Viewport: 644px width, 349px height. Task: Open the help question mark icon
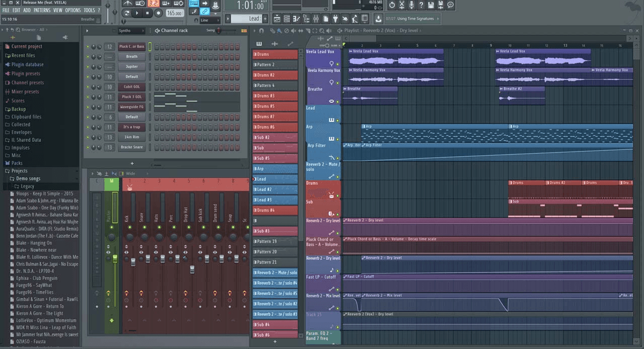tap(422, 5)
